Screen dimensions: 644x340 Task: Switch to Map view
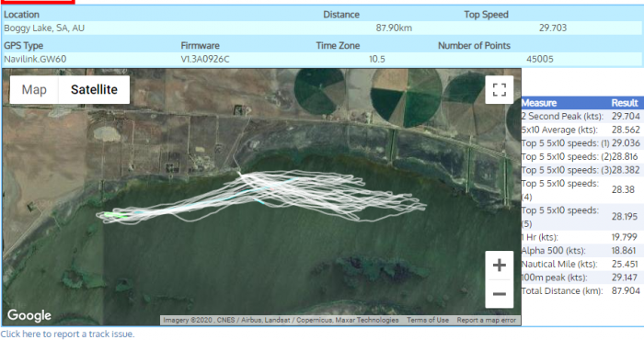(x=34, y=89)
